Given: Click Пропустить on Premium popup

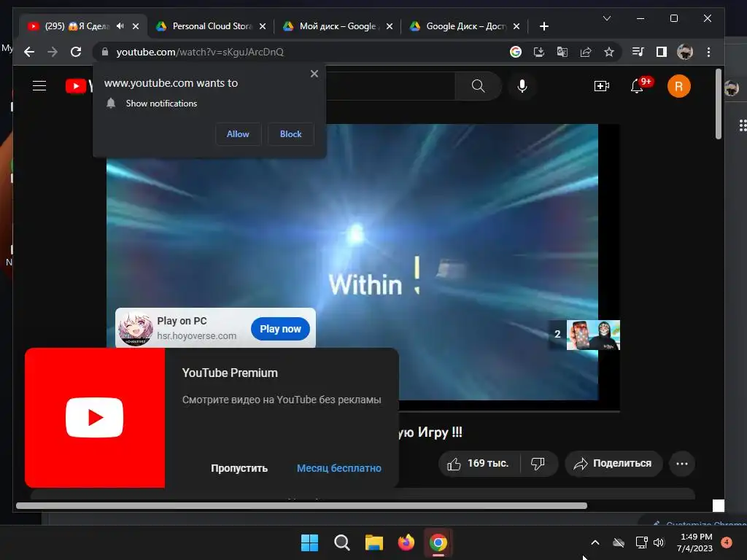Looking at the screenshot, I should 239,468.
